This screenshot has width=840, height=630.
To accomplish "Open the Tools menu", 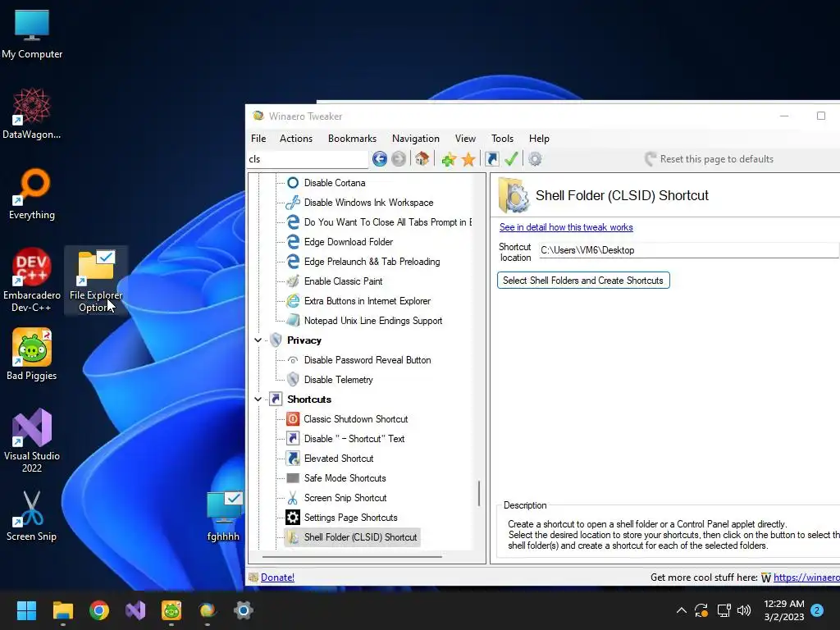I will (502, 138).
